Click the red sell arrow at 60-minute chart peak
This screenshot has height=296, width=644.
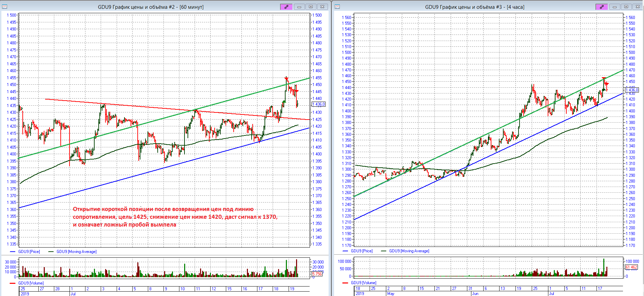point(286,79)
